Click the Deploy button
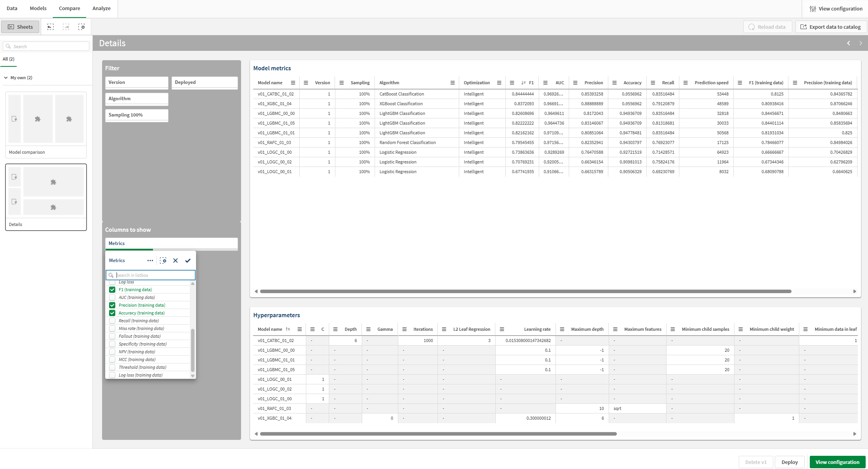This screenshot has width=868, height=469. point(789,462)
